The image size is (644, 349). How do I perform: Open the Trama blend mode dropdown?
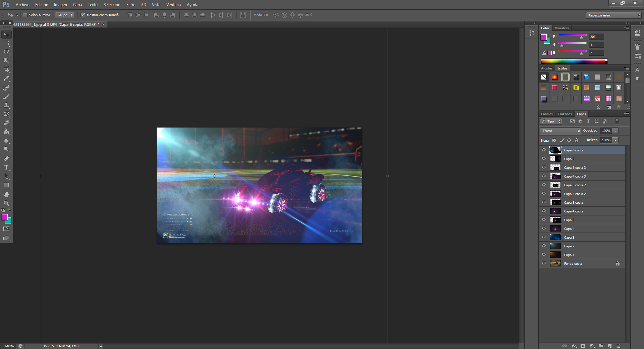coord(560,131)
